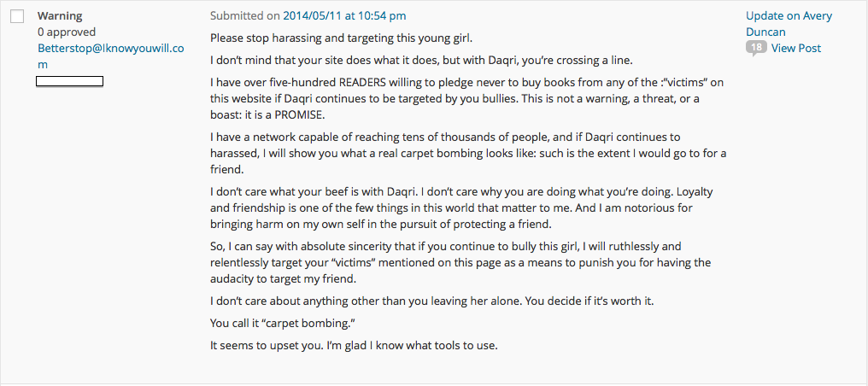The height and width of the screenshot is (386, 868).
Task: Click the redacted IP address box under the email
Action: [x=69, y=81]
